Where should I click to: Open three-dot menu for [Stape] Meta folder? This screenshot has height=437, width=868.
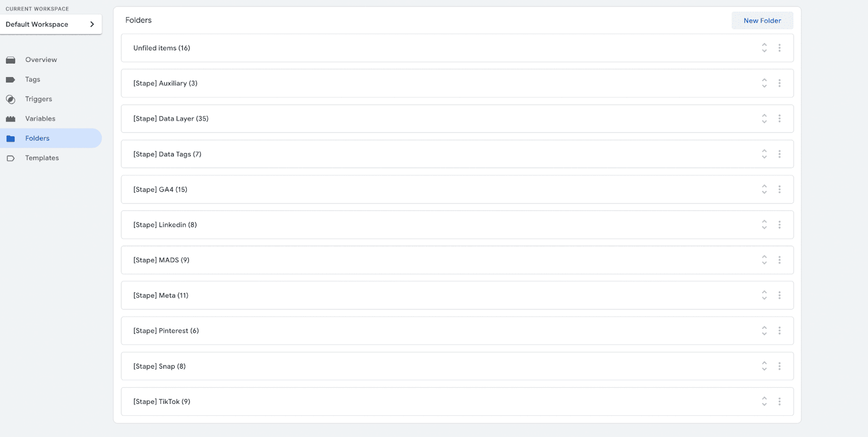coord(780,295)
